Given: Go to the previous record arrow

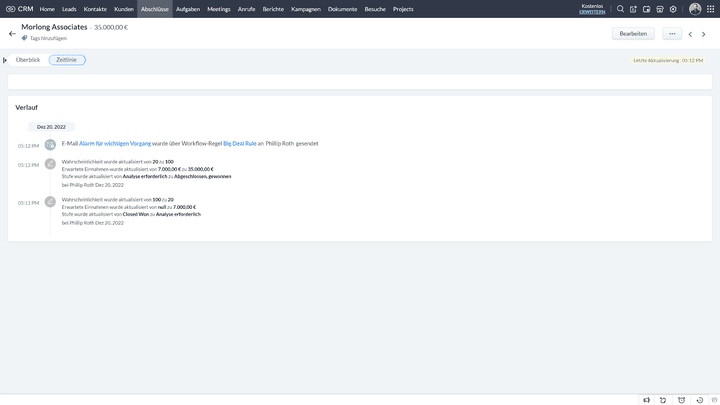Looking at the screenshot, I should 690,34.
